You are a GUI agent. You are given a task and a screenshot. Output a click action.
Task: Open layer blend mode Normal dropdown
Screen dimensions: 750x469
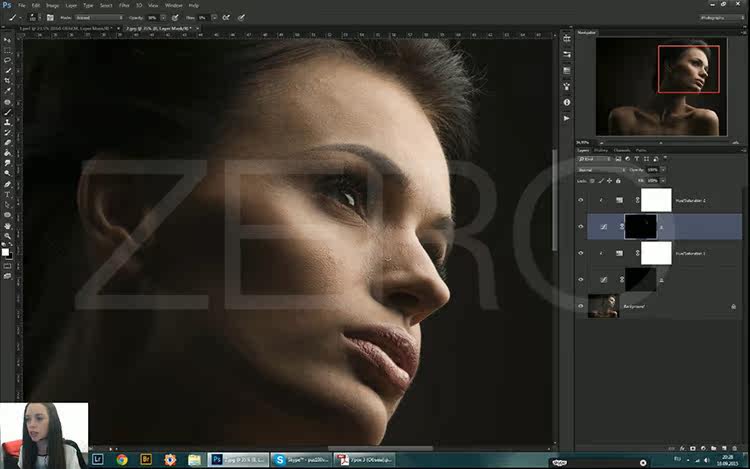tap(602, 170)
